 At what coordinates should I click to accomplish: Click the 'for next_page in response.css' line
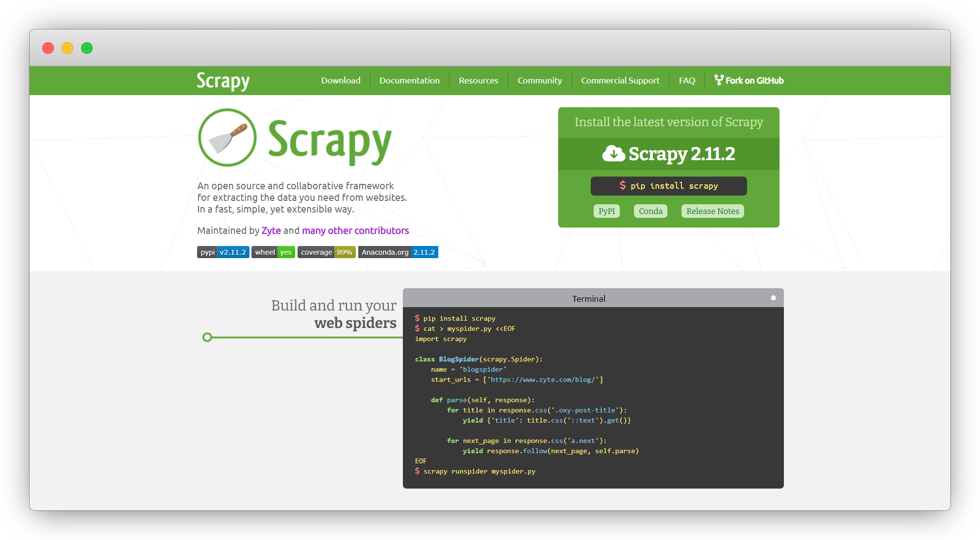coord(527,441)
